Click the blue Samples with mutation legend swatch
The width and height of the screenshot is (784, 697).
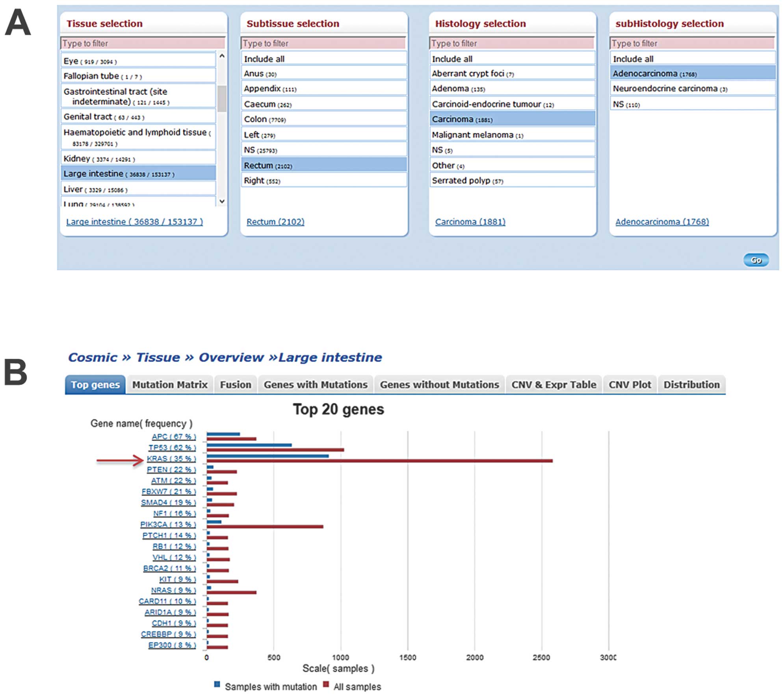[217, 684]
